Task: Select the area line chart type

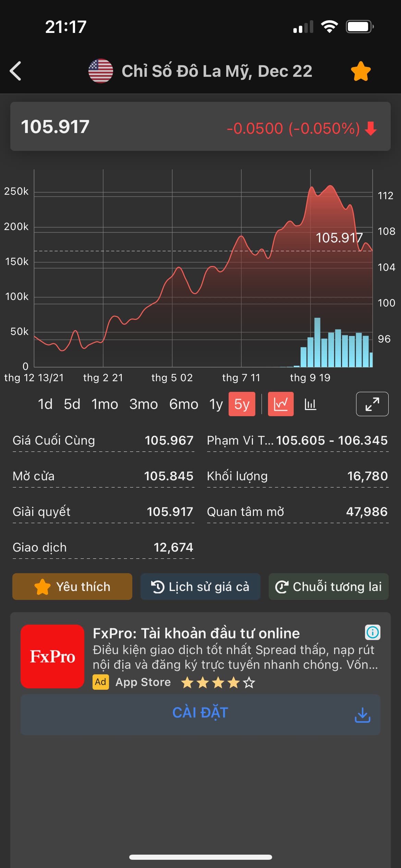Action: click(281, 404)
